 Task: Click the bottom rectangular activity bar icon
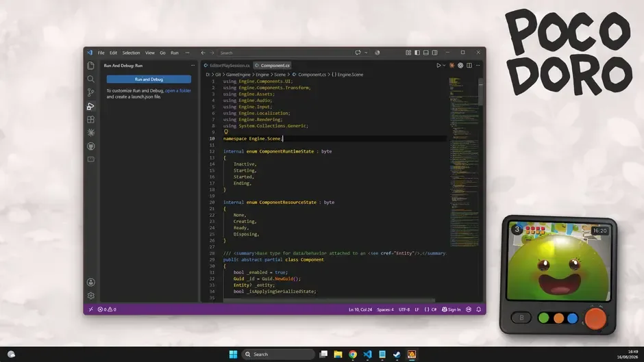(x=90, y=159)
